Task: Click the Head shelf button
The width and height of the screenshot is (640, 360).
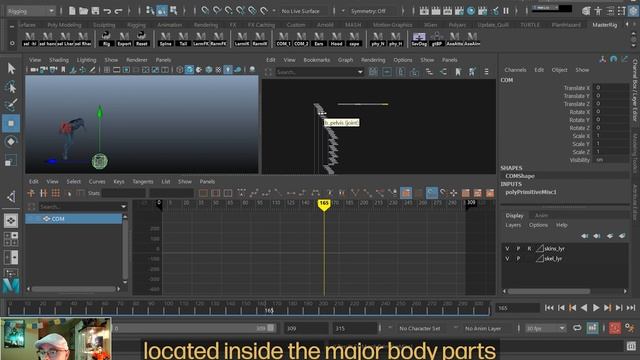Action: (336, 39)
